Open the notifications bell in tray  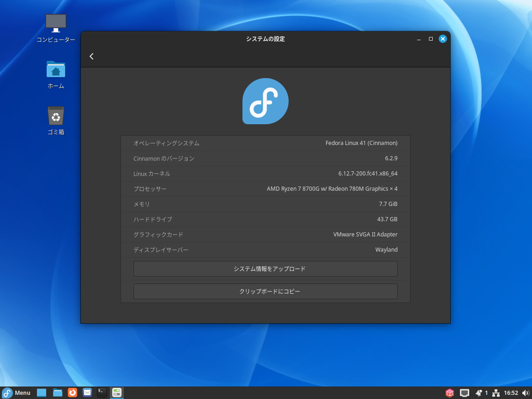coord(479,393)
